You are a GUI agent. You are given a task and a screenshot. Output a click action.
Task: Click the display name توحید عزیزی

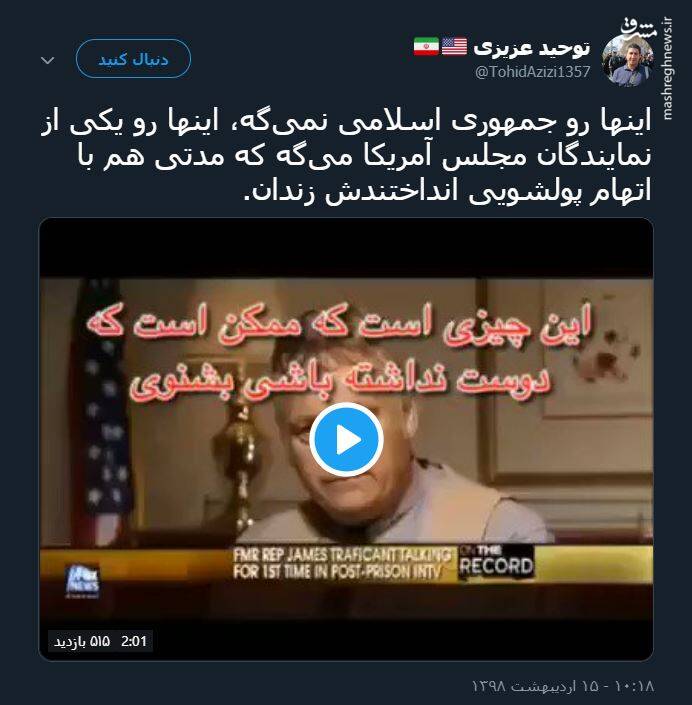tap(531, 48)
